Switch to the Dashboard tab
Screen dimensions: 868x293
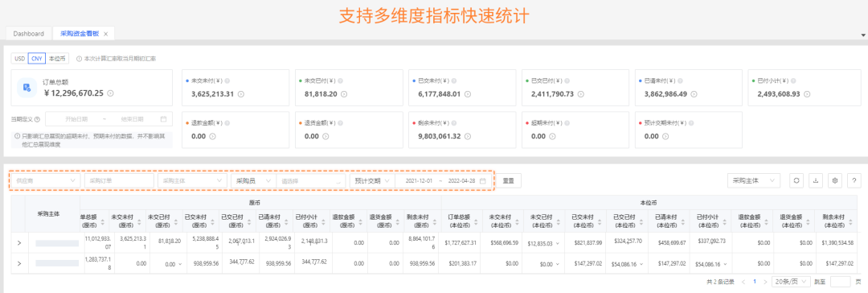pyautogui.click(x=28, y=34)
